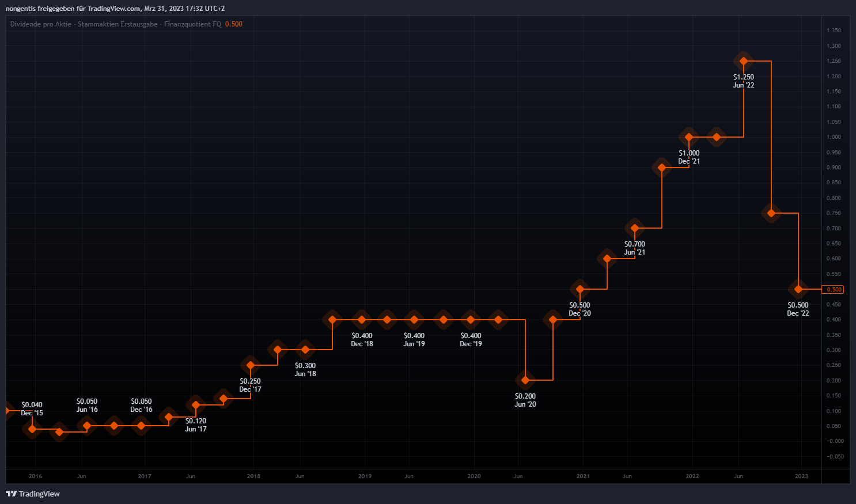Click the $0.120 Jun '17 diamond marker
The height and width of the screenshot is (504, 856).
(x=196, y=405)
